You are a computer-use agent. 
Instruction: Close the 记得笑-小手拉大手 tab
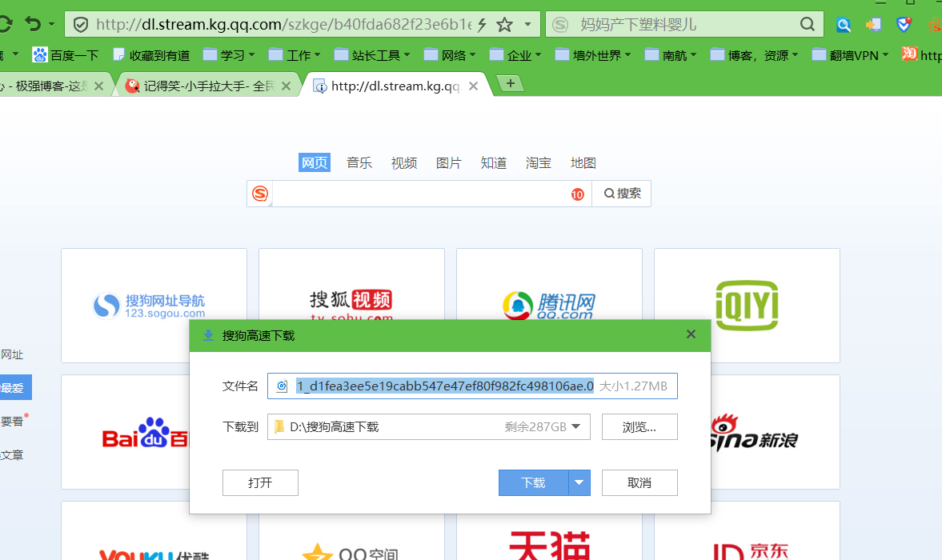(286, 86)
